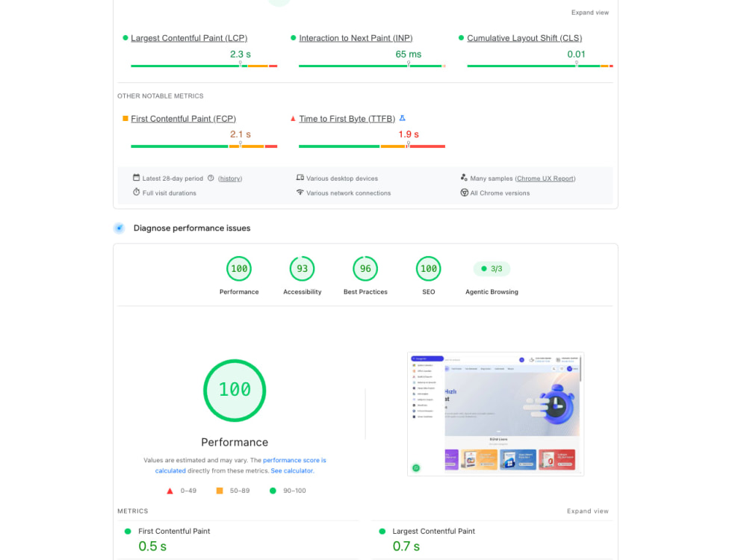Click the wifi icon for Various network connections
Viewport: 747px width, 560px height.
(300, 192)
